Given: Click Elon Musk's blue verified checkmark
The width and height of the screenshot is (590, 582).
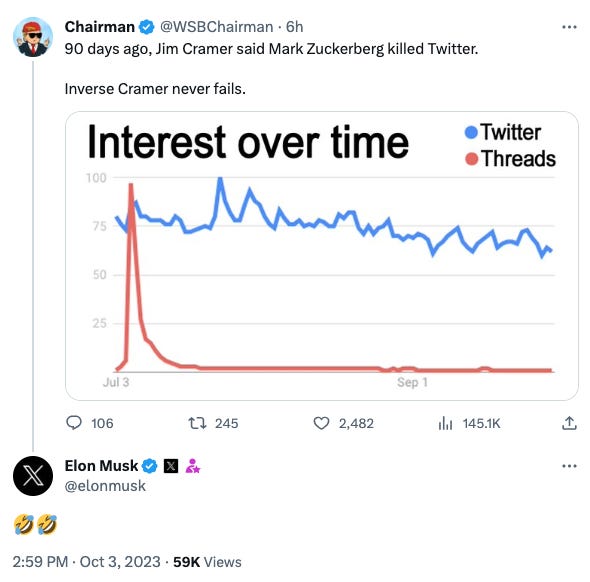Looking at the screenshot, I should point(149,466).
